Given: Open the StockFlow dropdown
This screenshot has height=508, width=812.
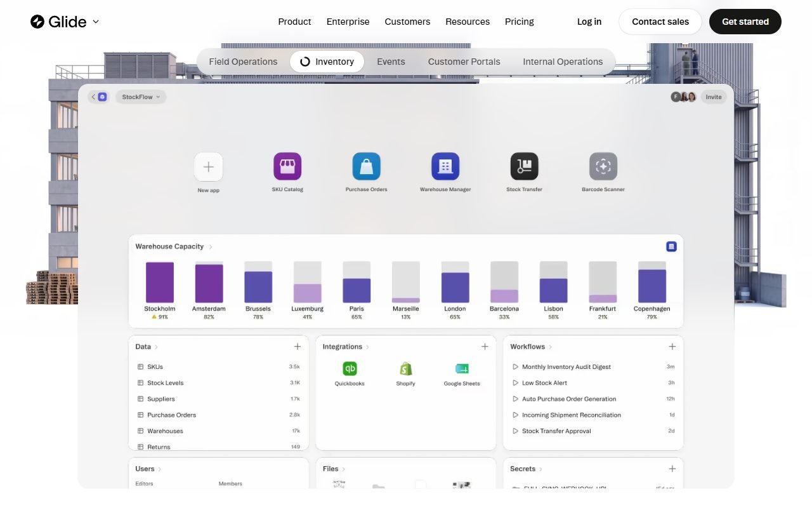Looking at the screenshot, I should tap(141, 97).
